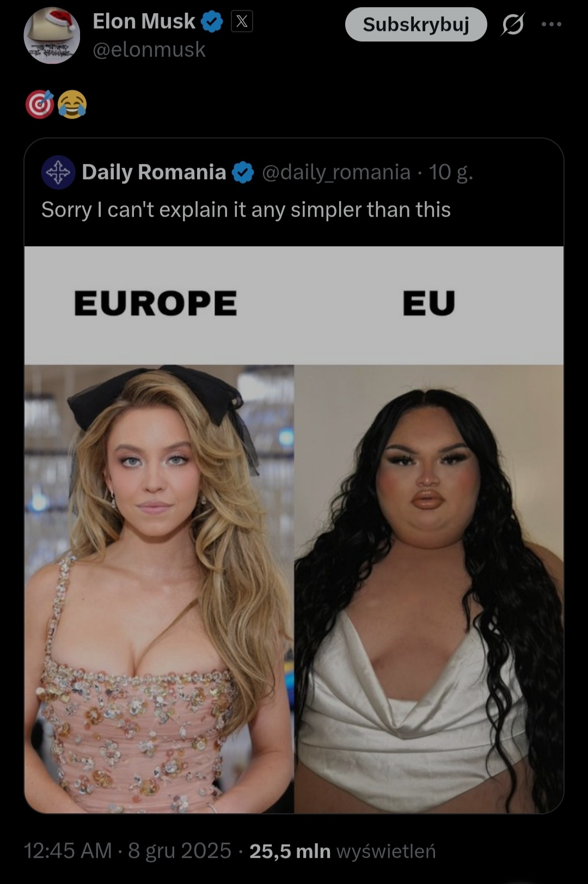The image size is (588, 884).
Task: Tap the quoted post's 10 g. timestamp
Action: click(x=451, y=172)
